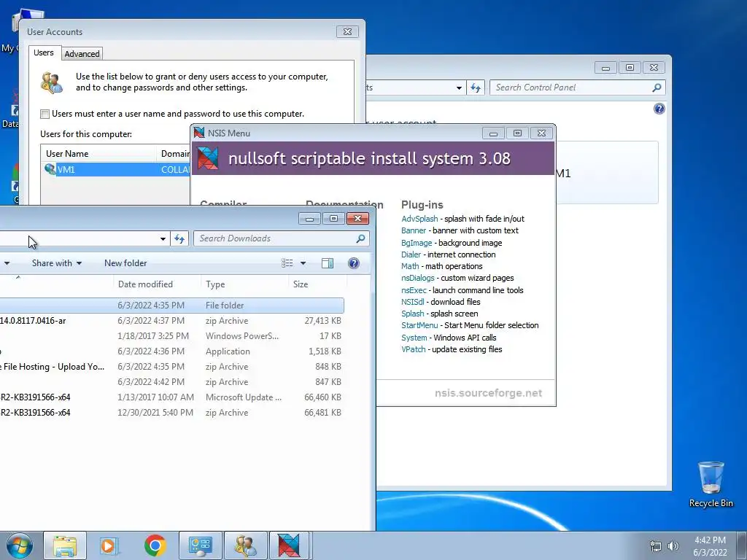
Task: Open Google Chrome from the taskbar
Action: pyautogui.click(x=155, y=545)
